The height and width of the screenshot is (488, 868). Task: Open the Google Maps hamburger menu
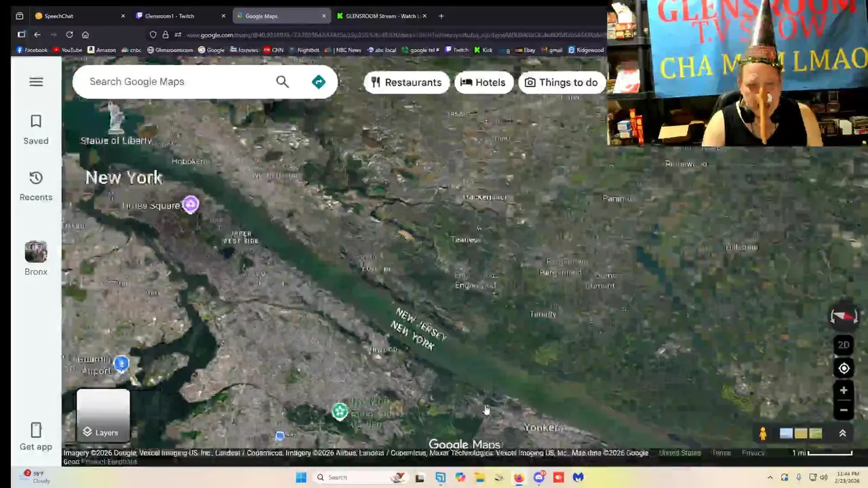[36, 82]
